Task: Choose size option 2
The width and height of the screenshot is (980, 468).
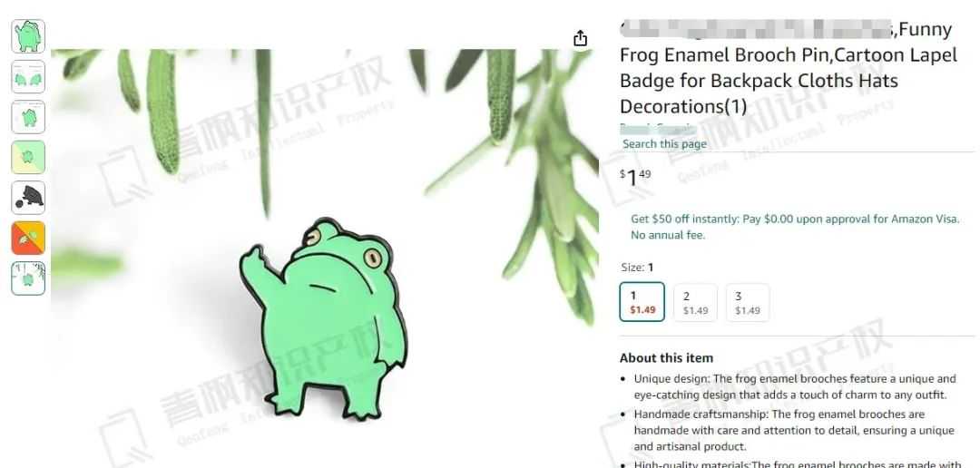Action: coord(695,302)
